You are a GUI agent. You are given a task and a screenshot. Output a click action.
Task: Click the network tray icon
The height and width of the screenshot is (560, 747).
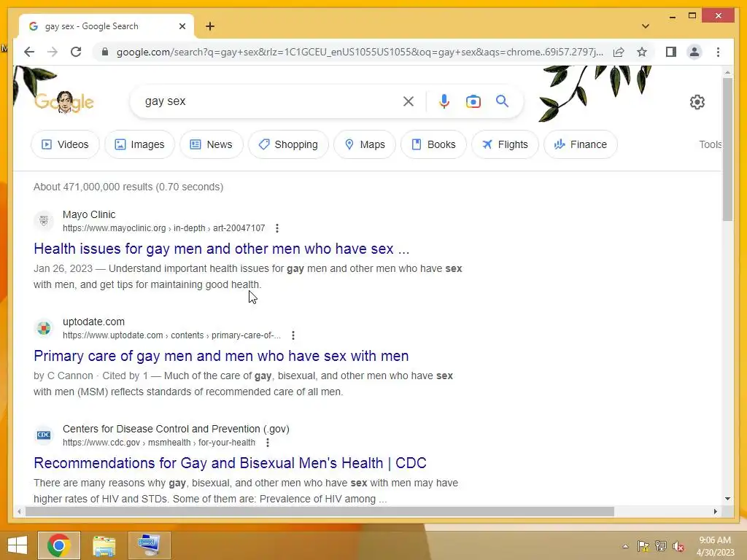(x=660, y=546)
